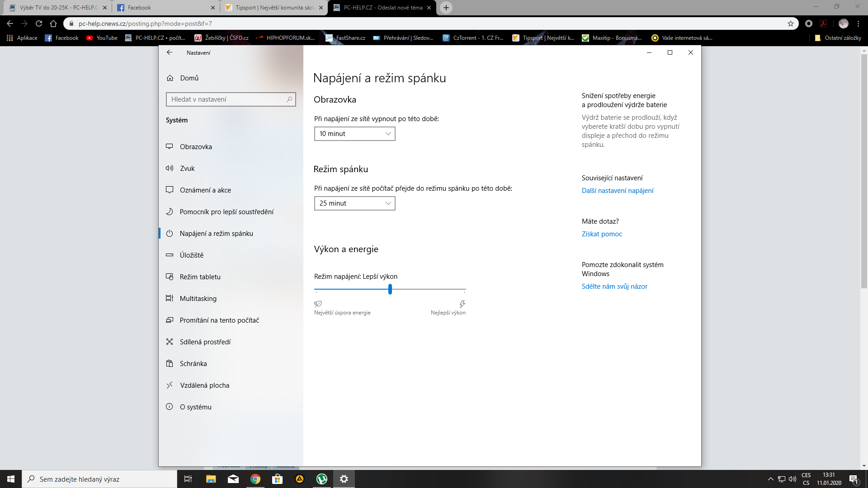Click the Domů home icon
The width and height of the screenshot is (868, 488).
(170, 78)
